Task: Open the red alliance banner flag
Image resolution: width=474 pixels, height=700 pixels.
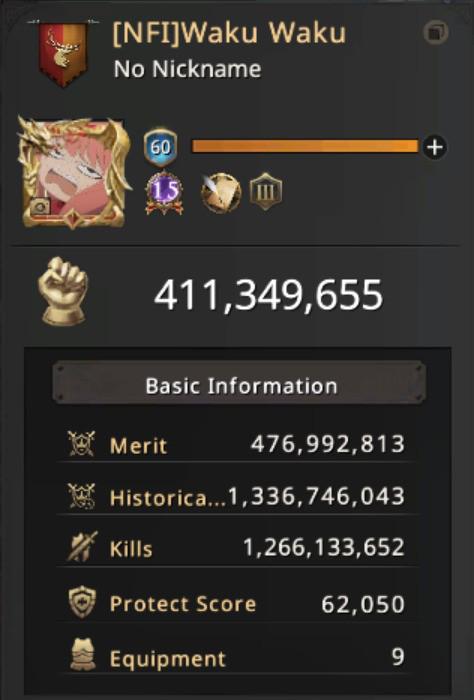Action: [x=63, y=54]
